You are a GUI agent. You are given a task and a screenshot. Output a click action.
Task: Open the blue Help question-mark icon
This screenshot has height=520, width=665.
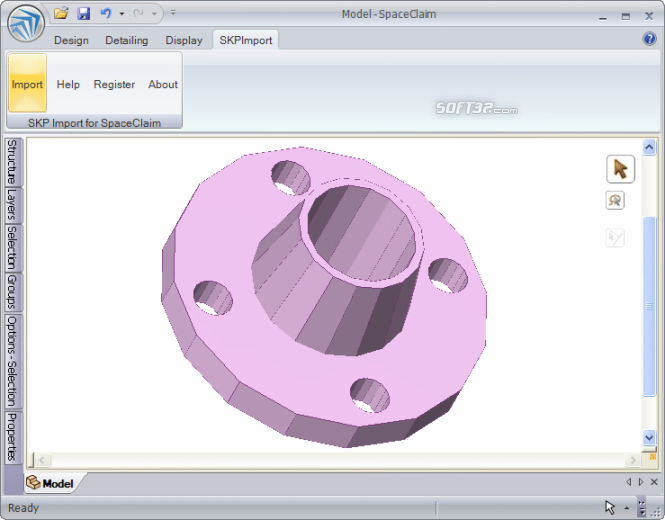click(x=649, y=39)
